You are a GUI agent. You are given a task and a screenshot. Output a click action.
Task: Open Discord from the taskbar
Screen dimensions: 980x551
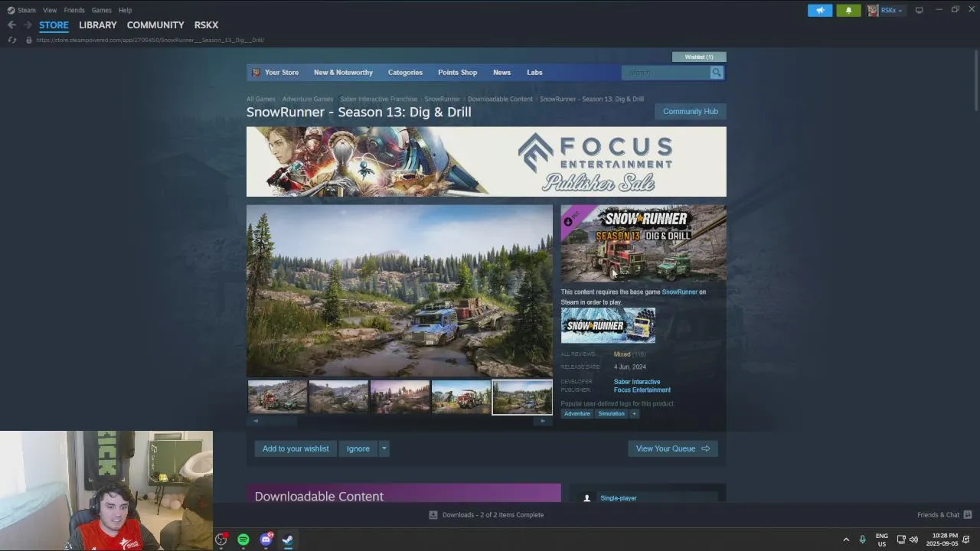(266, 540)
